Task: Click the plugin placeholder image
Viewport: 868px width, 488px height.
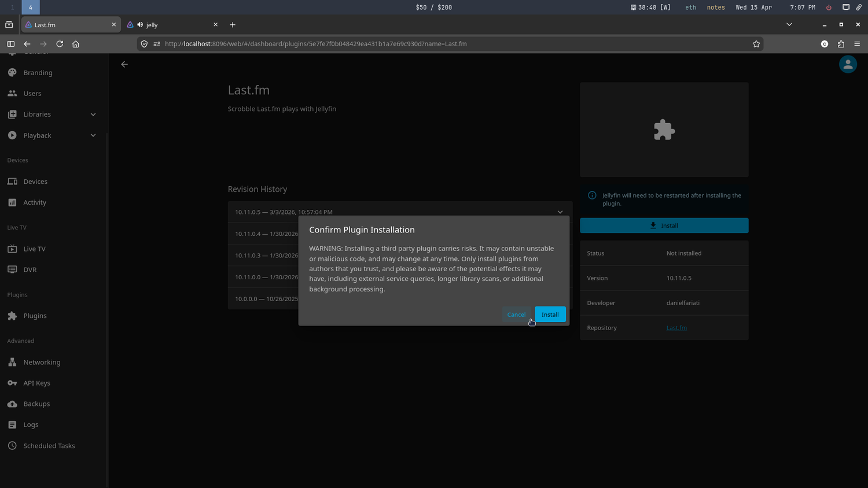Action: (x=664, y=130)
